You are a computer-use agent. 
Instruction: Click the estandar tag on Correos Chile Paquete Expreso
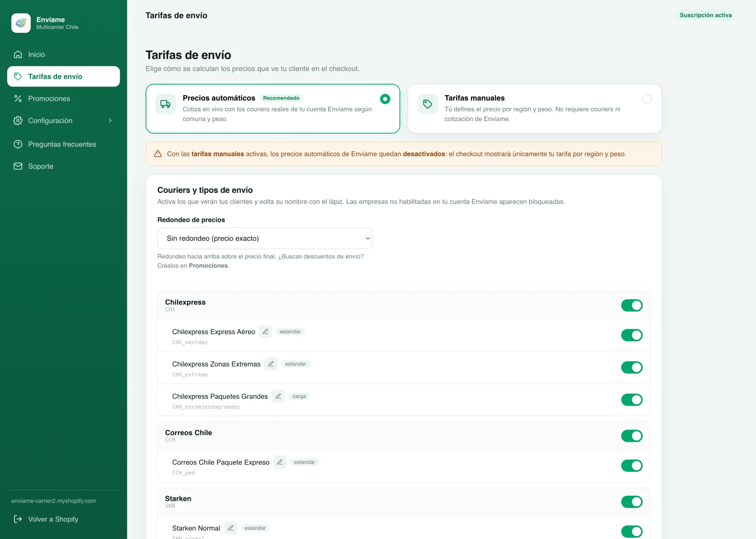[x=304, y=462]
